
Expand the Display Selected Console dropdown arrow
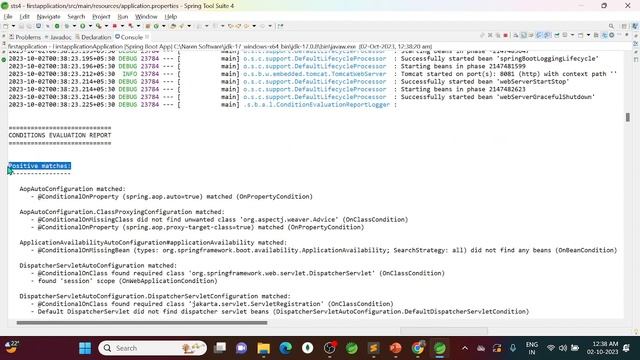click(x=572, y=35)
